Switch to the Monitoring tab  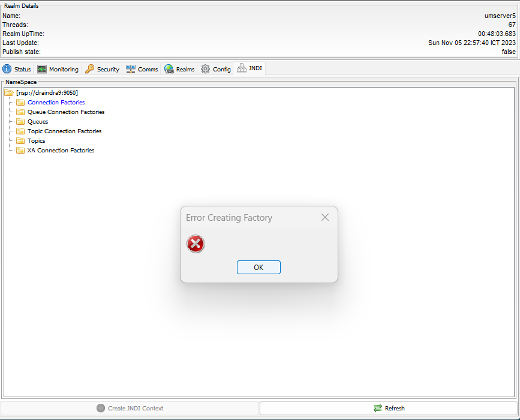pos(58,69)
